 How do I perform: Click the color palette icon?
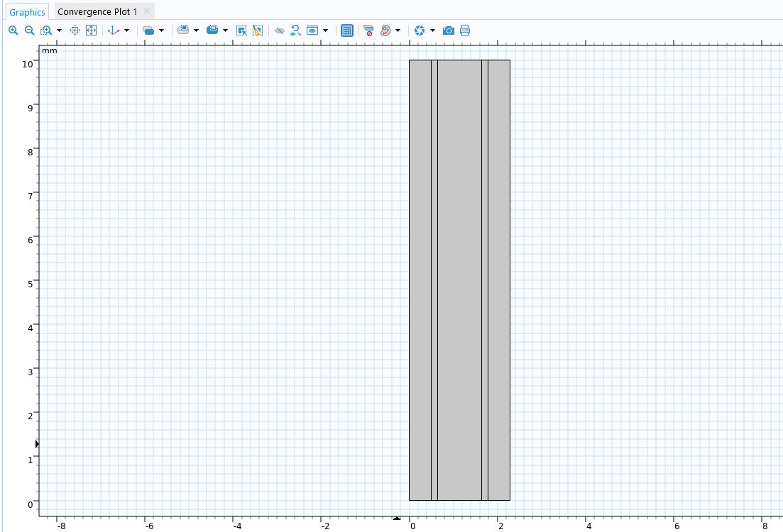pos(385,31)
